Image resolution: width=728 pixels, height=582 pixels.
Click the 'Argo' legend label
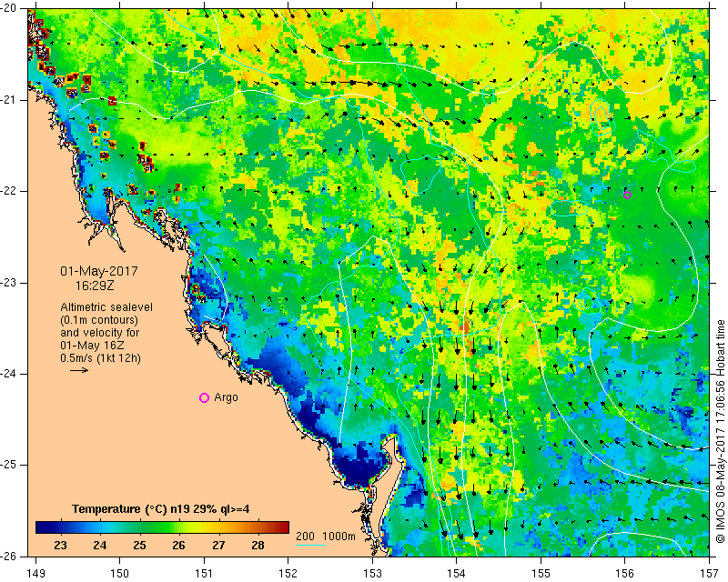226,397
